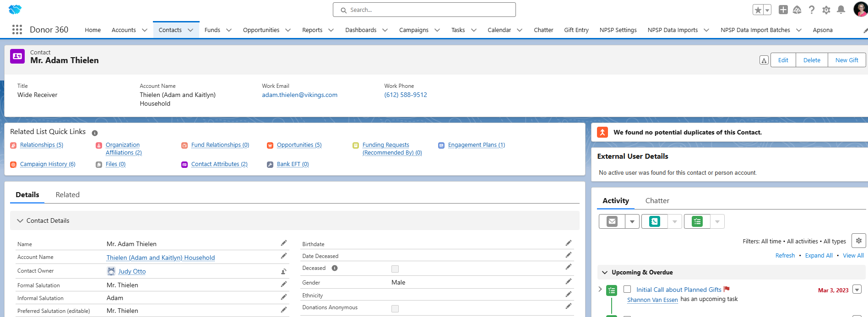Open the Trailhead guidance icon
The width and height of the screenshot is (868, 317).
pos(797,10)
